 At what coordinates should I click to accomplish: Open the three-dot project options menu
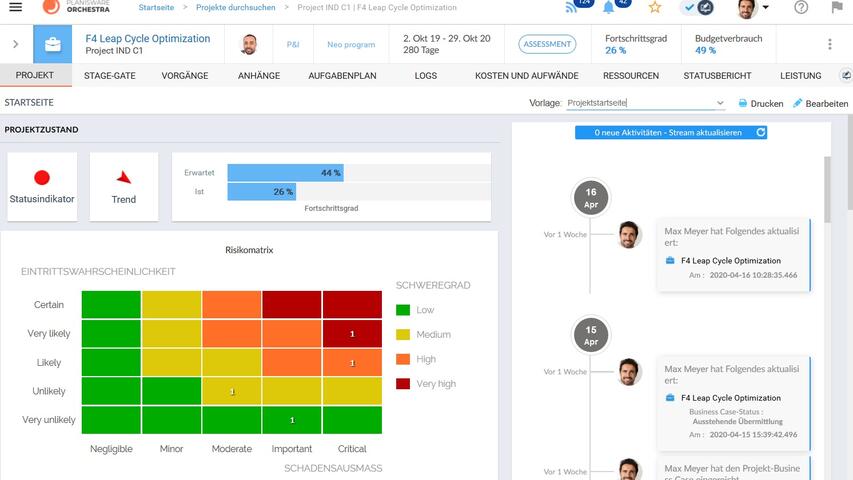829,44
